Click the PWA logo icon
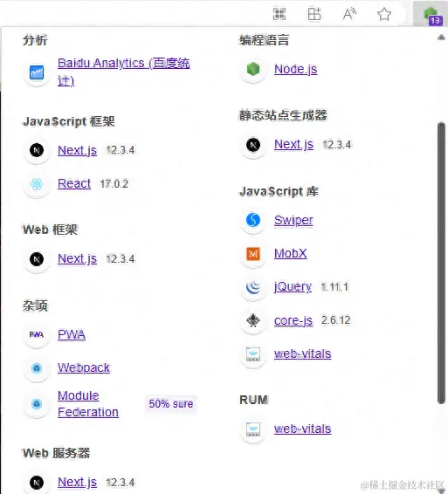 click(x=37, y=334)
